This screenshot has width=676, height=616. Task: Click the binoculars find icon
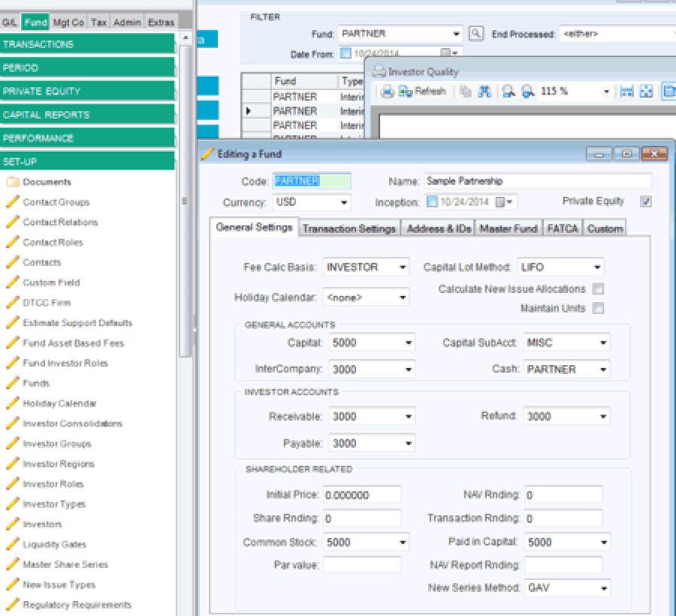click(x=485, y=92)
